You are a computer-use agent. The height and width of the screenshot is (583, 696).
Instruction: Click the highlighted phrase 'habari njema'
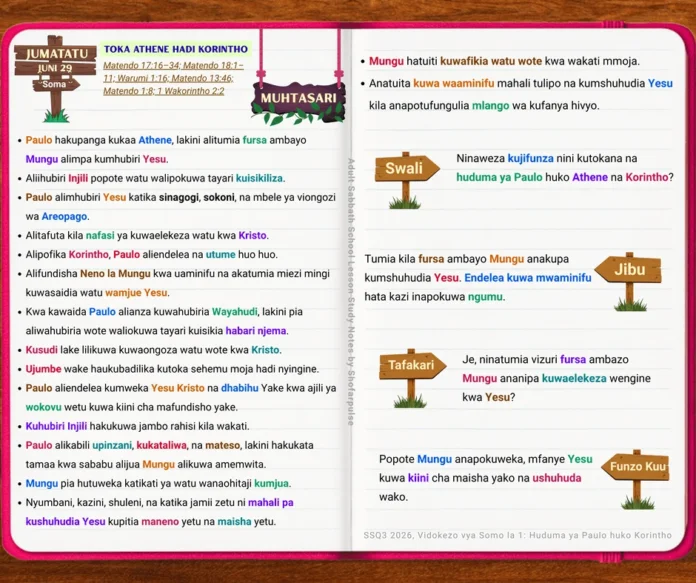tap(256, 331)
